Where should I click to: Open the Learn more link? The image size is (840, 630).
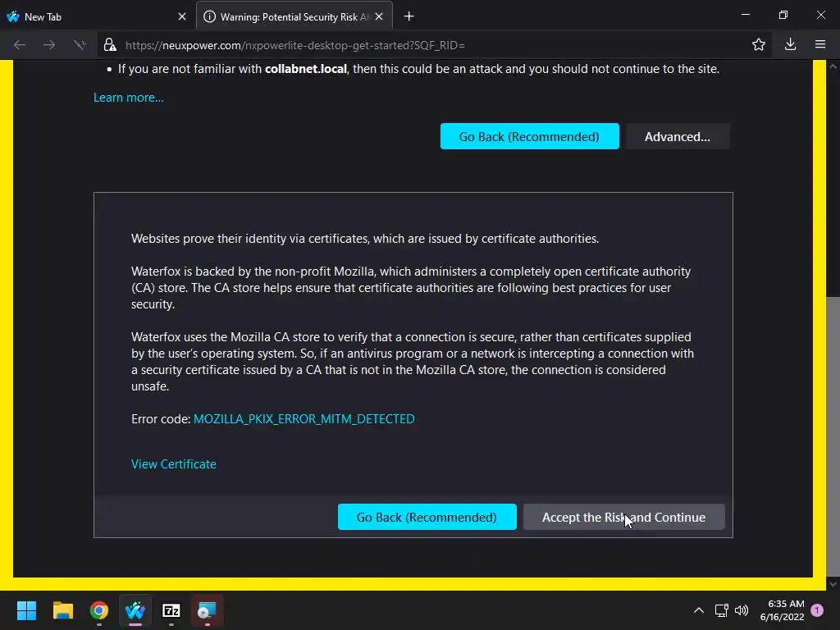point(129,98)
